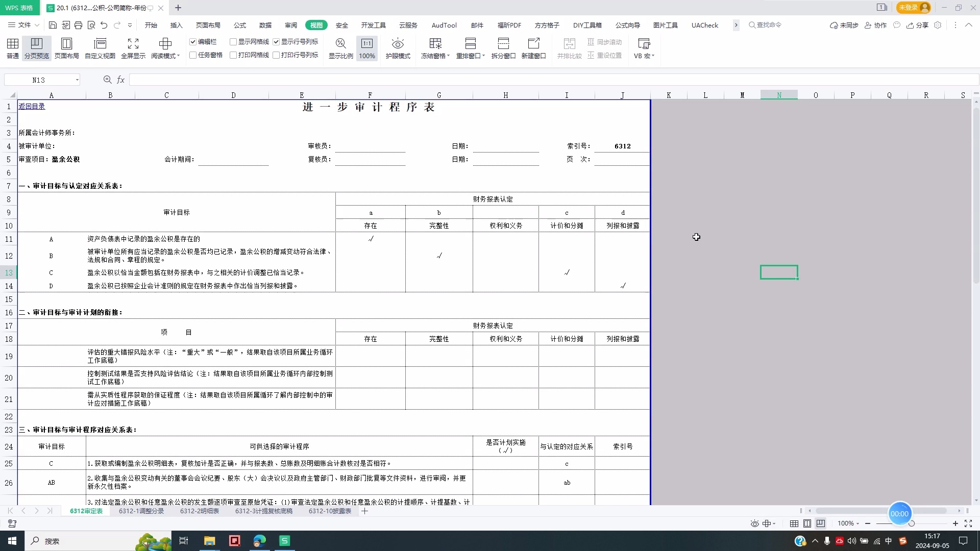Viewport: 980px width, 551px height.
Task: Open the File (文件) menu dropdown
Action: click(24, 25)
